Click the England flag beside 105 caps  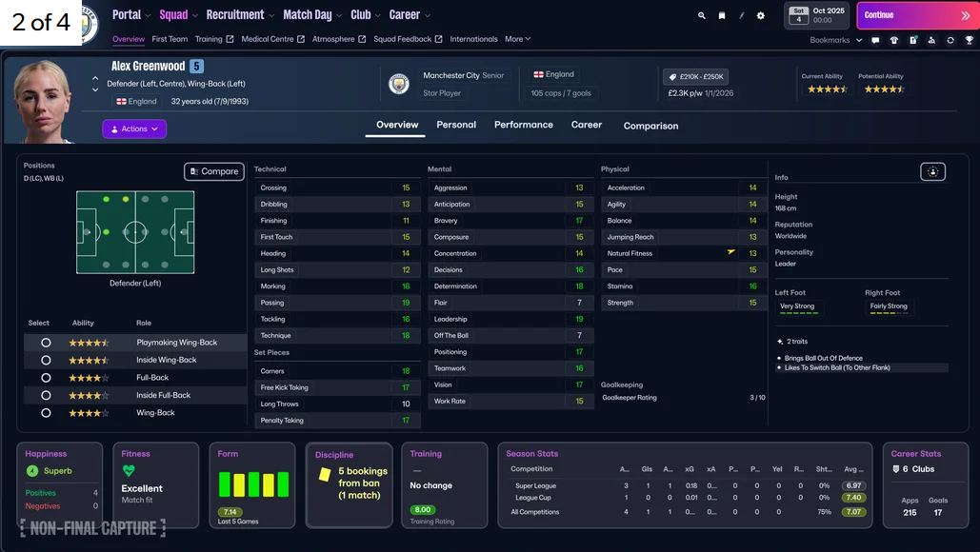point(538,74)
